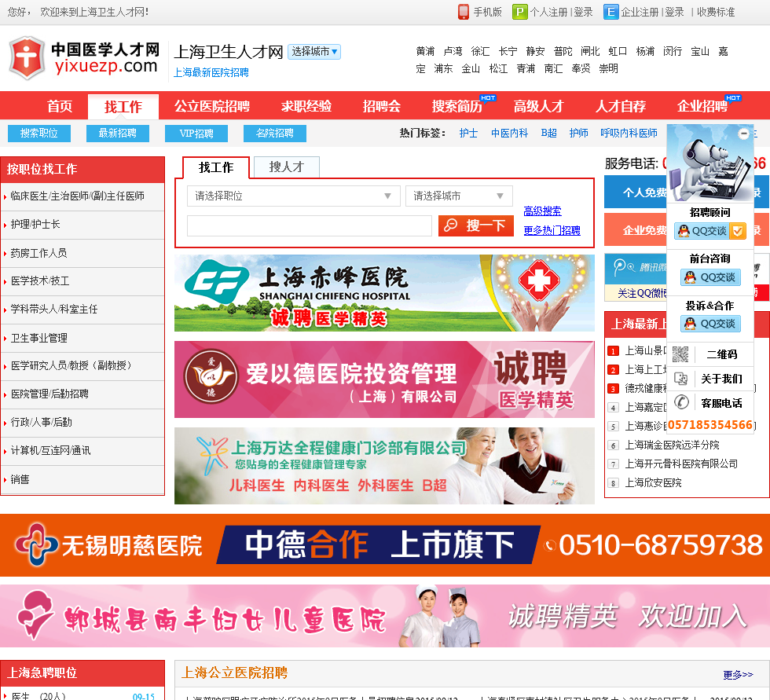Click the red mobile phone version icon
This screenshot has height=700, width=770.
463,12
